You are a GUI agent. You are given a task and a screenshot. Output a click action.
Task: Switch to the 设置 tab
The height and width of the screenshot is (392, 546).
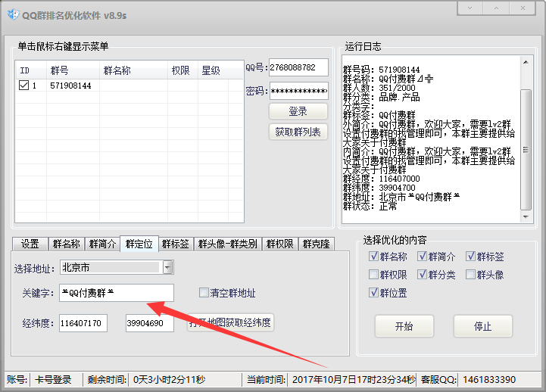point(30,244)
